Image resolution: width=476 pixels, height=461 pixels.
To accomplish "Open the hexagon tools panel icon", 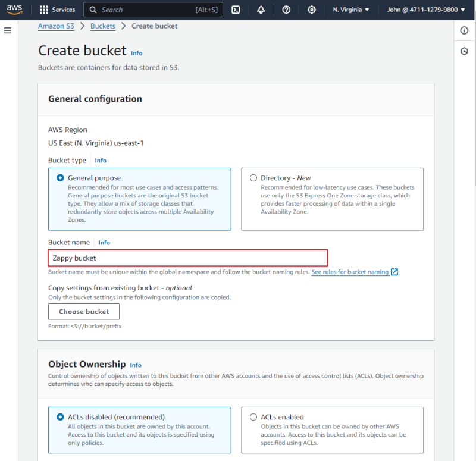I will pos(464,51).
